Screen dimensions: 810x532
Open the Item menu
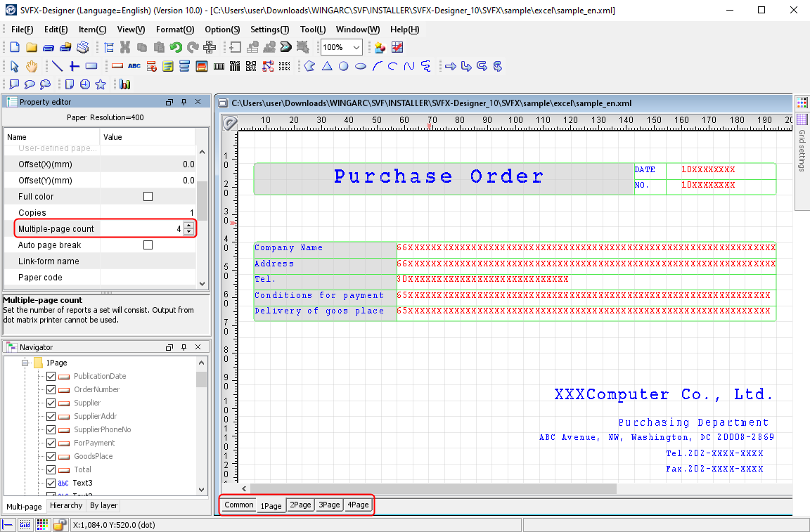(x=93, y=30)
